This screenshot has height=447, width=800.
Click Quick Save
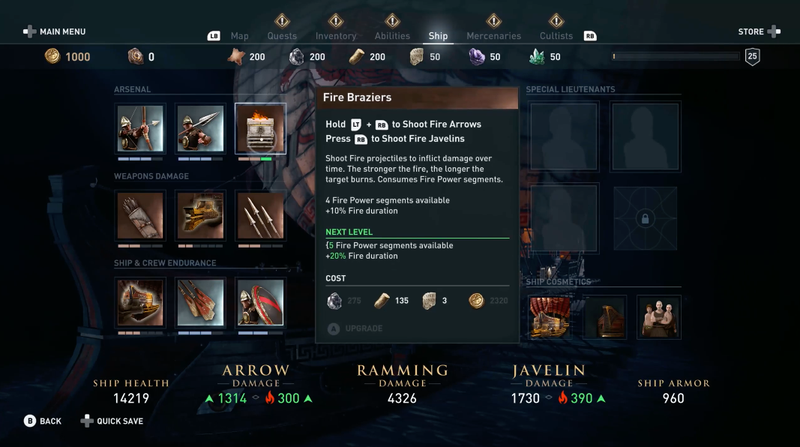[x=112, y=421]
